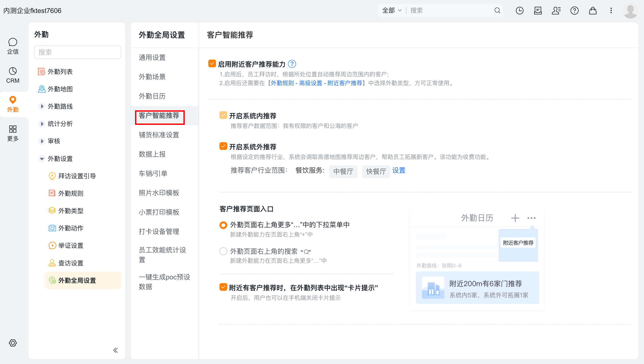The height and width of the screenshot is (364, 644).
Task: Collapse the 外勤 side panel with the double chevron
Action: pos(115,350)
